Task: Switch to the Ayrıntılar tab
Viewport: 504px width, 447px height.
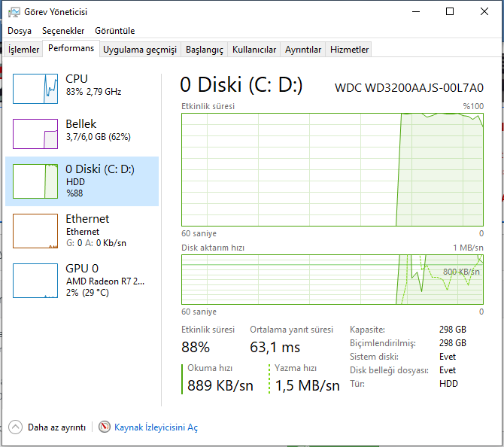Action: [x=303, y=50]
